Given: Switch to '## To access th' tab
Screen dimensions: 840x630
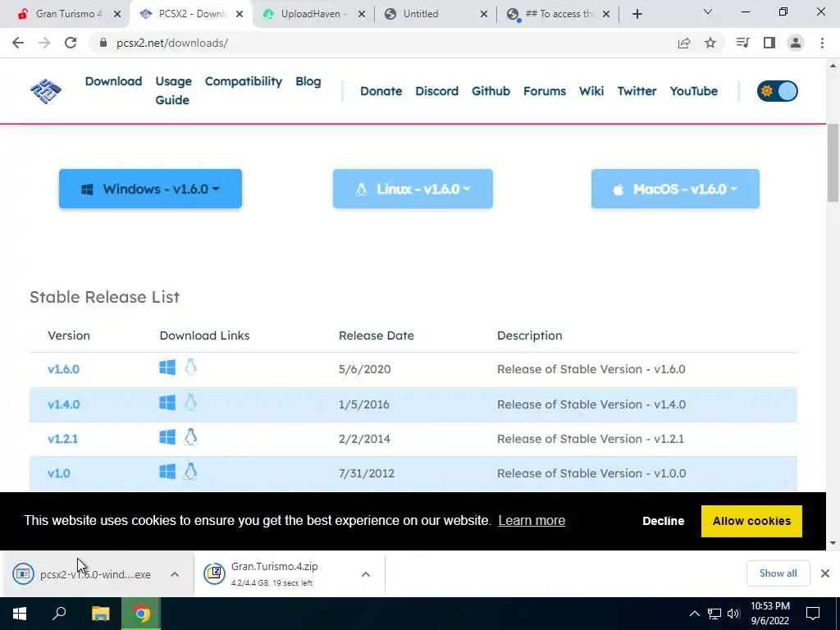Looking at the screenshot, I should 557,14.
